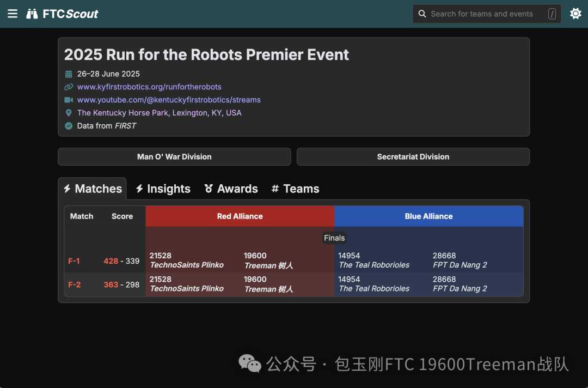Click the verified checkmark data icon
The height and width of the screenshot is (388, 588).
(x=69, y=126)
